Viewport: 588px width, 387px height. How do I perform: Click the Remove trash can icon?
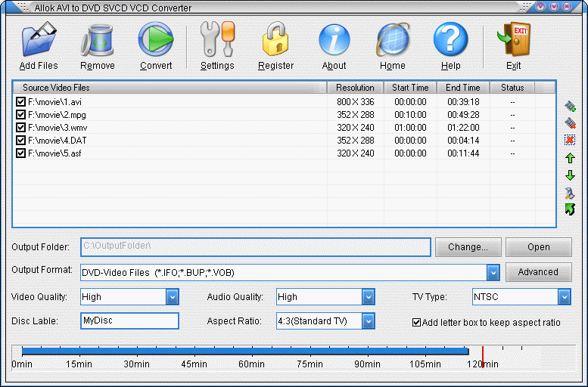coord(97,41)
